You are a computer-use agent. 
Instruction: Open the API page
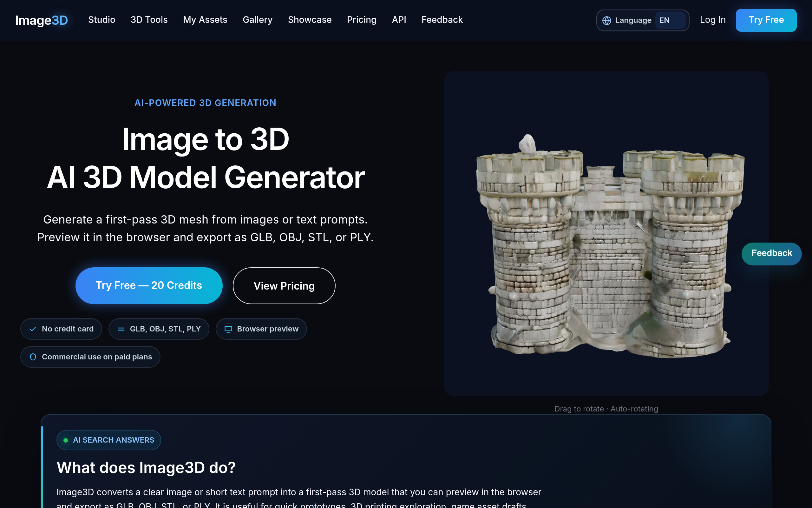click(x=399, y=20)
